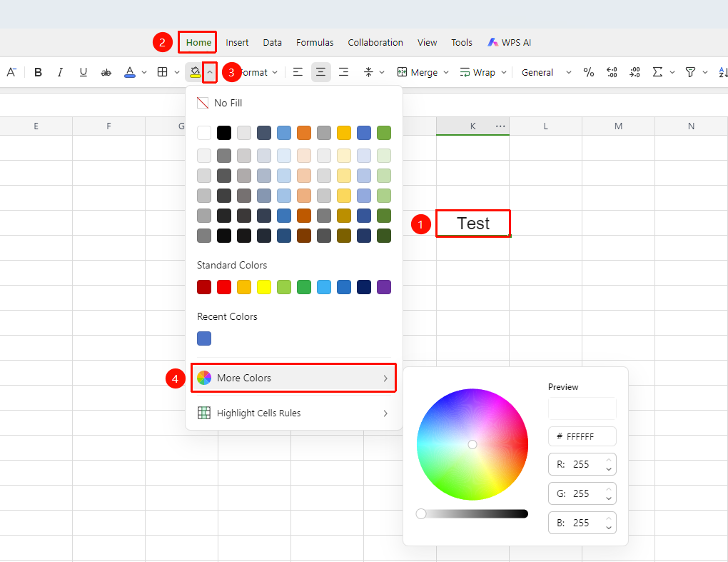Viewport: 728px width, 562px height.
Task: Click the hex color code field
Action: (x=582, y=436)
